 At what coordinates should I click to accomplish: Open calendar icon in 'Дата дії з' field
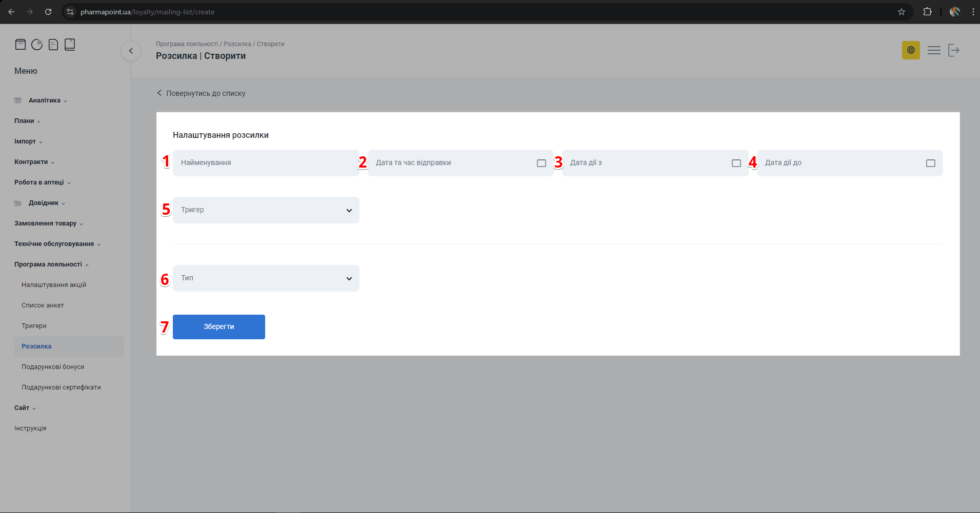pyautogui.click(x=736, y=163)
